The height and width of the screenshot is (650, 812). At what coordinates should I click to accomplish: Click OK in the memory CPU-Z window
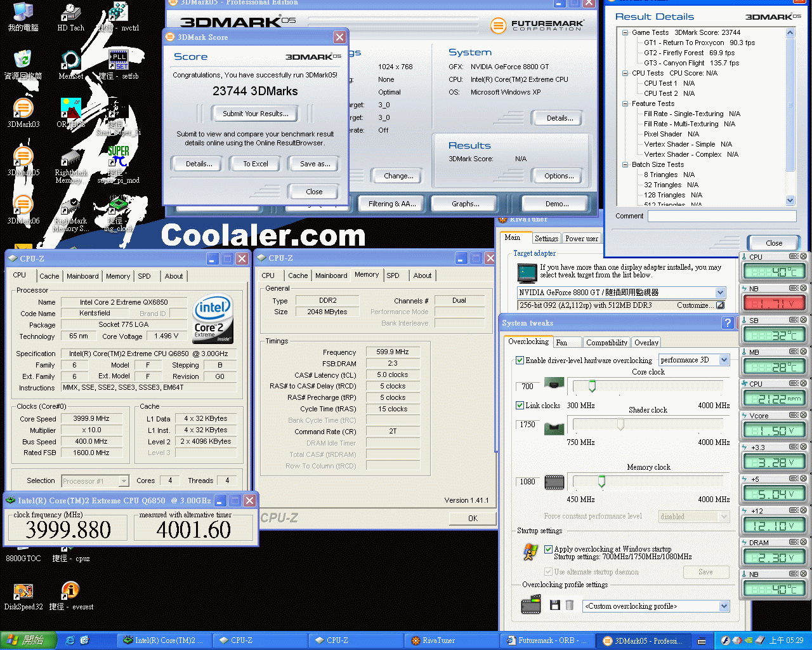pyautogui.click(x=473, y=519)
